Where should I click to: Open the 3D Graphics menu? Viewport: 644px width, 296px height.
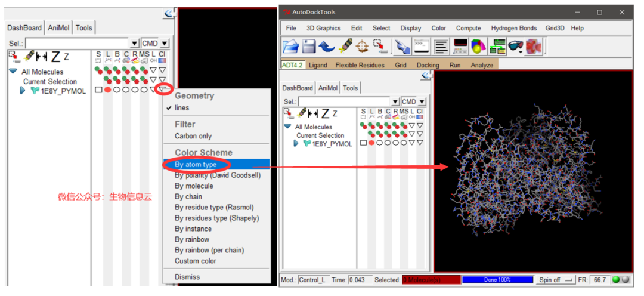[324, 29]
